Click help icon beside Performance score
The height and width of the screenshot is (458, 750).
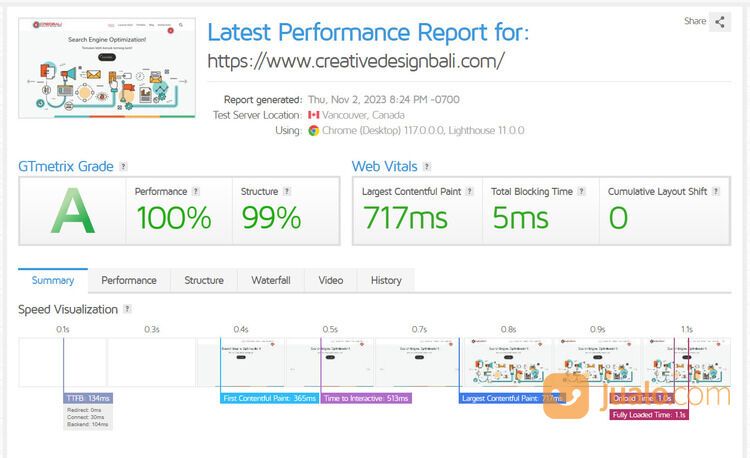click(x=196, y=191)
